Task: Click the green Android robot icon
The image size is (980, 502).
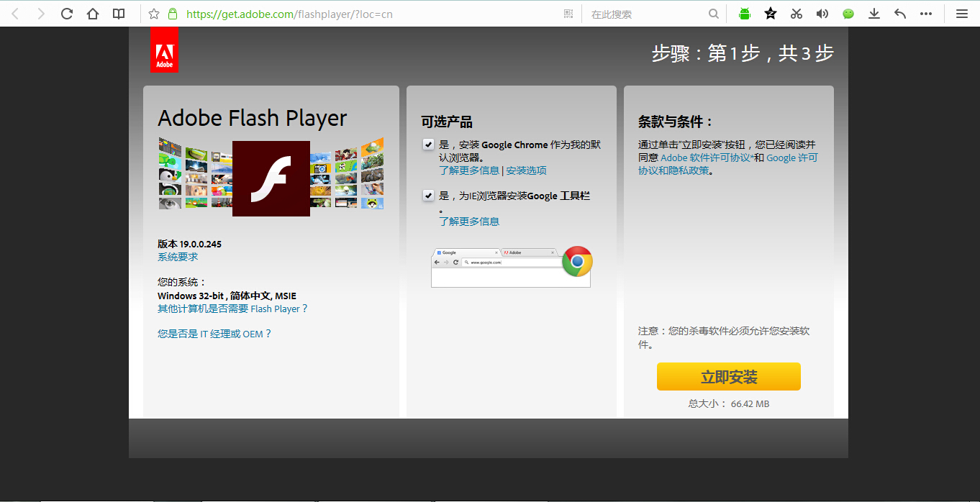Action: point(745,14)
